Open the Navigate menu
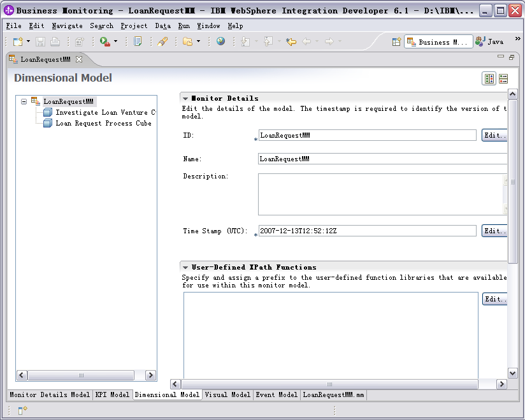Screen dimensions: 525x420 tap(68, 25)
